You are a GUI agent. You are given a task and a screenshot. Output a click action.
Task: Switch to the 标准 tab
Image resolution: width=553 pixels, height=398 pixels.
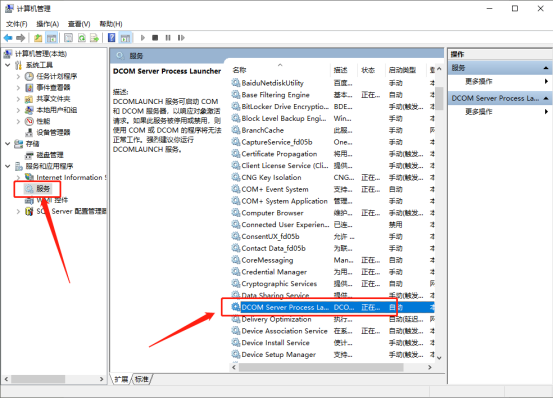pyautogui.click(x=142, y=379)
